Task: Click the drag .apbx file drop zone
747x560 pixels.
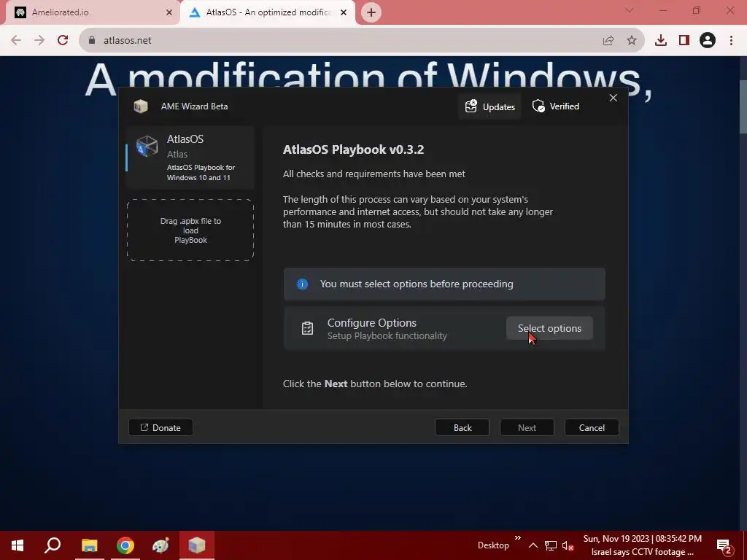Action: (x=190, y=230)
